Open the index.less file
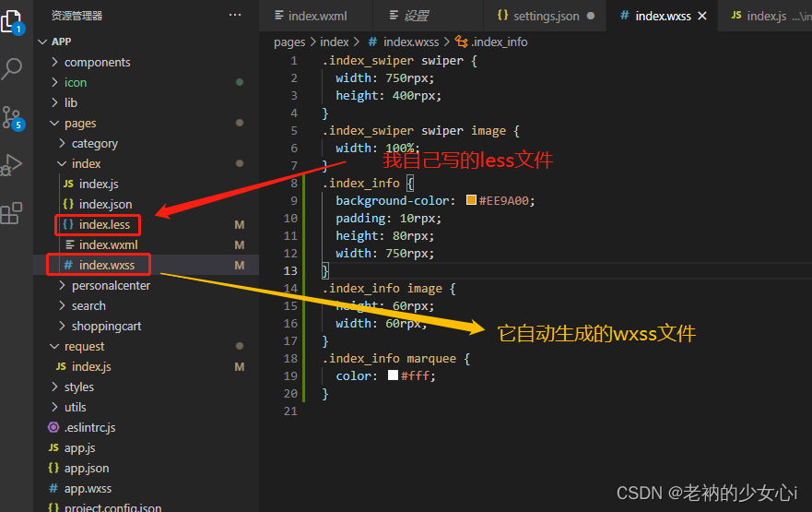 pos(104,224)
